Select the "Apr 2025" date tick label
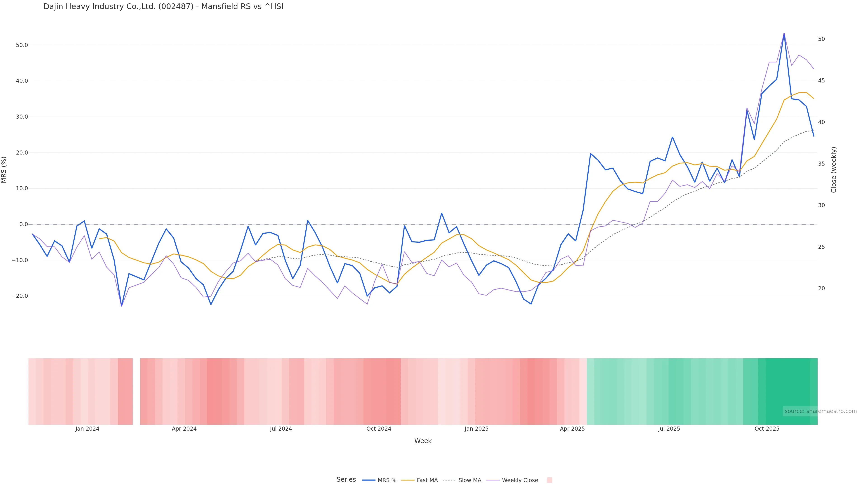Viewport: 868px width, 488px height. 573,429
